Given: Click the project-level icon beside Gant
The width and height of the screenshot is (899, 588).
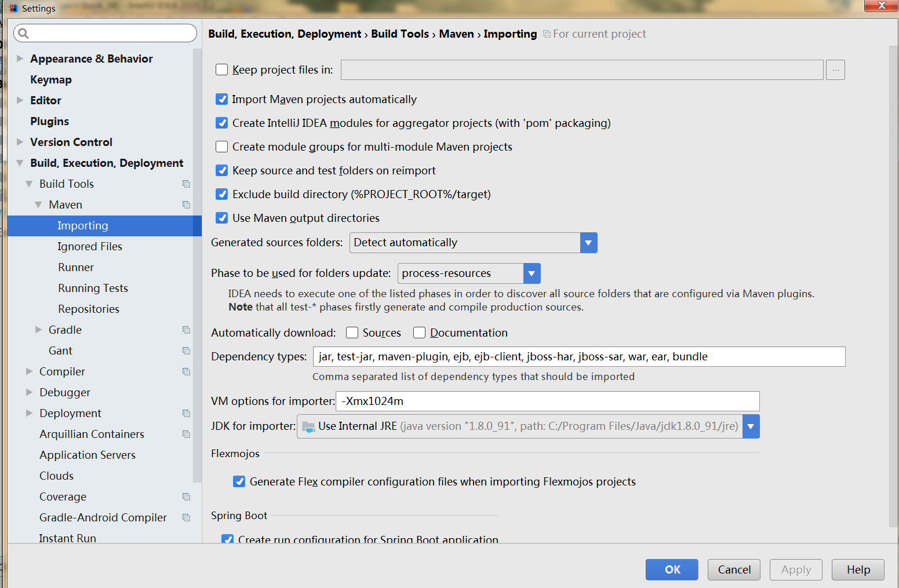Looking at the screenshot, I should tap(186, 350).
